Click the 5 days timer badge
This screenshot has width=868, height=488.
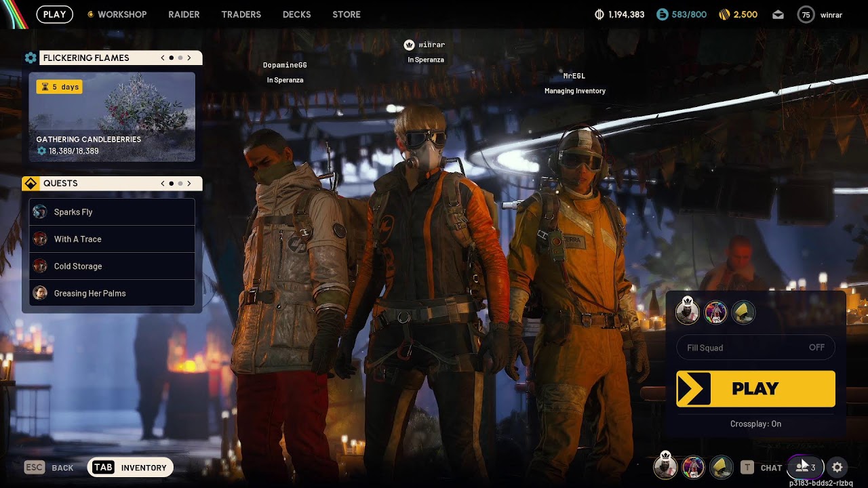pyautogui.click(x=60, y=87)
